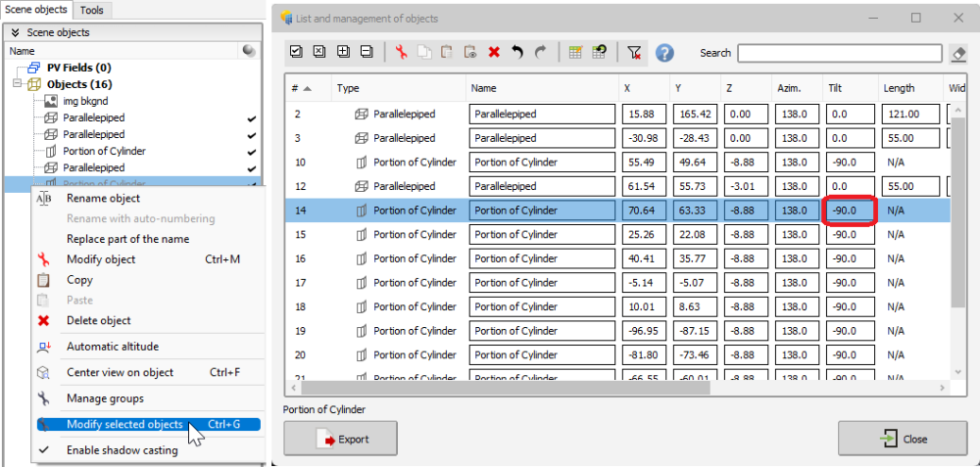Click the filter funnel icon in toolbar
The width and height of the screenshot is (980, 467).
[x=634, y=53]
